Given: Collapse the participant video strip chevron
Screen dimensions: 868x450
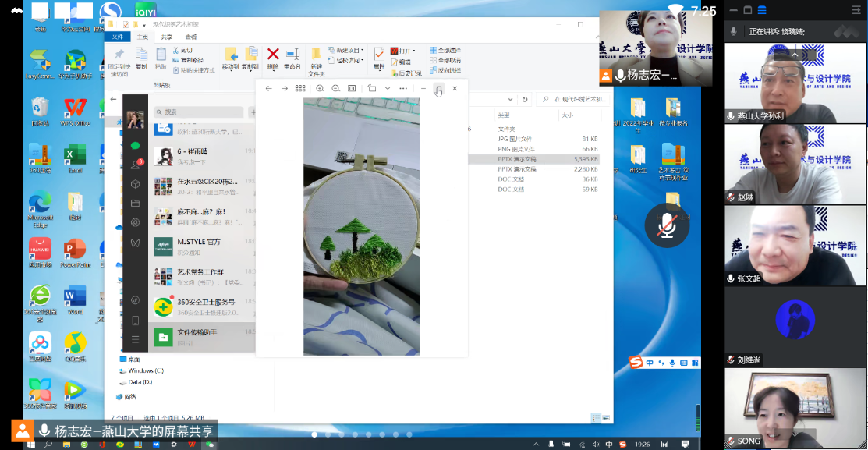Looking at the screenshot, I should click(795, 55).
